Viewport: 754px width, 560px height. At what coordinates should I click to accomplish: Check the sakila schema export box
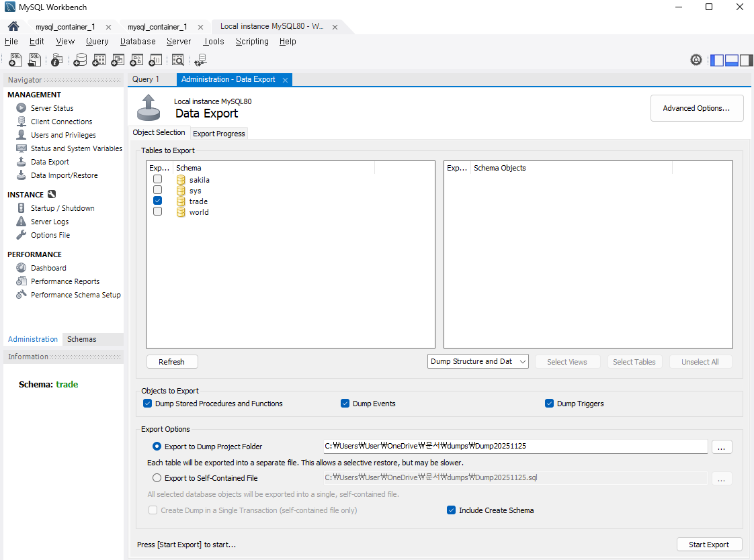pos(158,179)
